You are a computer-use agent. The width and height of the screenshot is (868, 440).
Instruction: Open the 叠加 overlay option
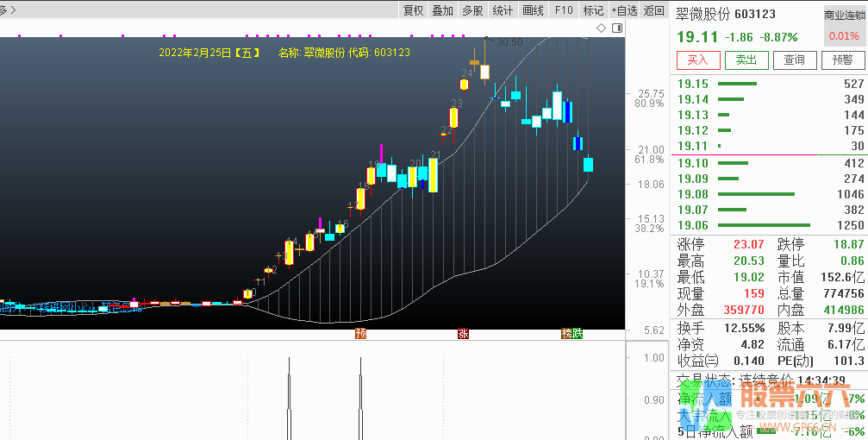(443, 10)
